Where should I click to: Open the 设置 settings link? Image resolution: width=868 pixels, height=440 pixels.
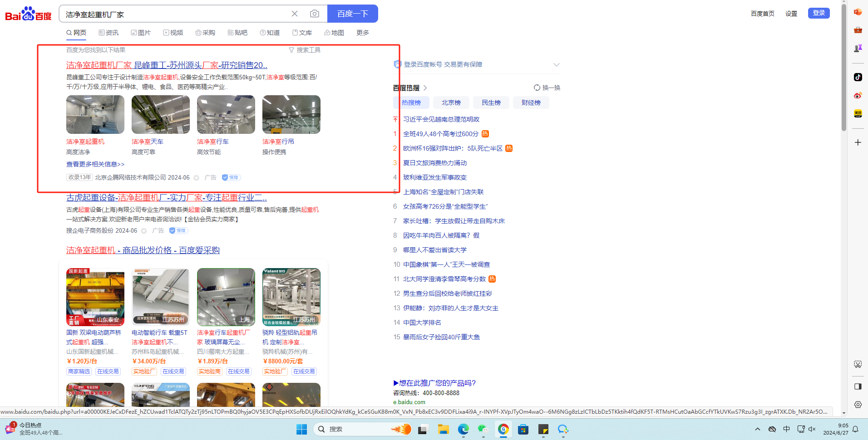[x=791, y=14]
